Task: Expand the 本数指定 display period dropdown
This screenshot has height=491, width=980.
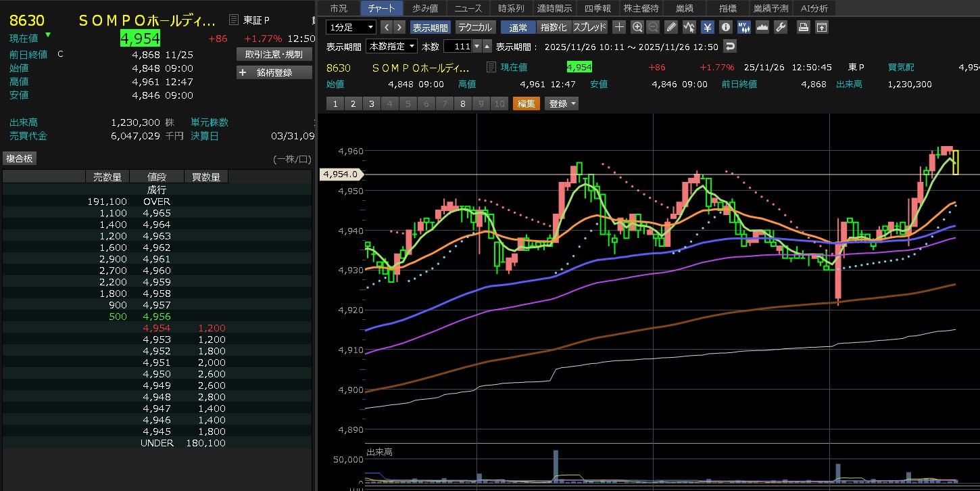Action: coord(391,47)
